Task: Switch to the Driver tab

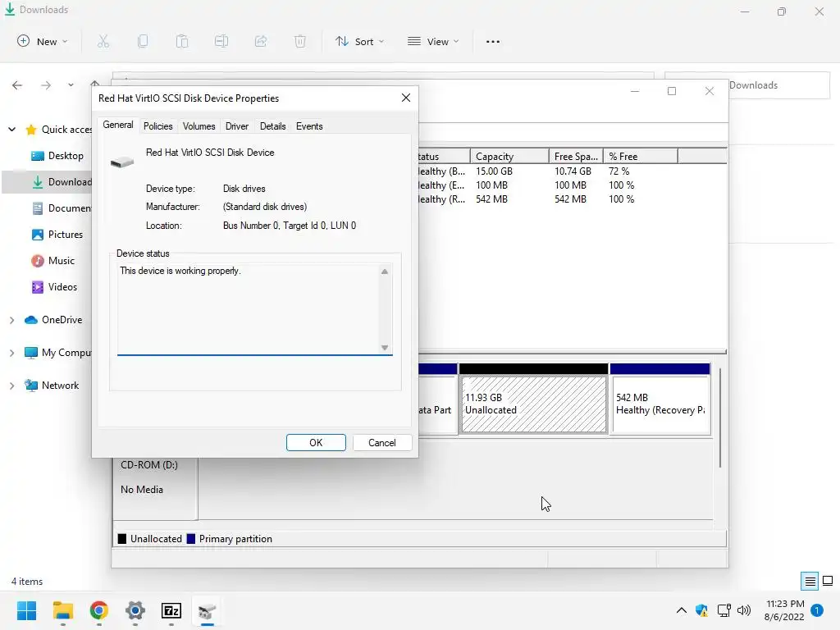Action: click(x=237, y=126)
